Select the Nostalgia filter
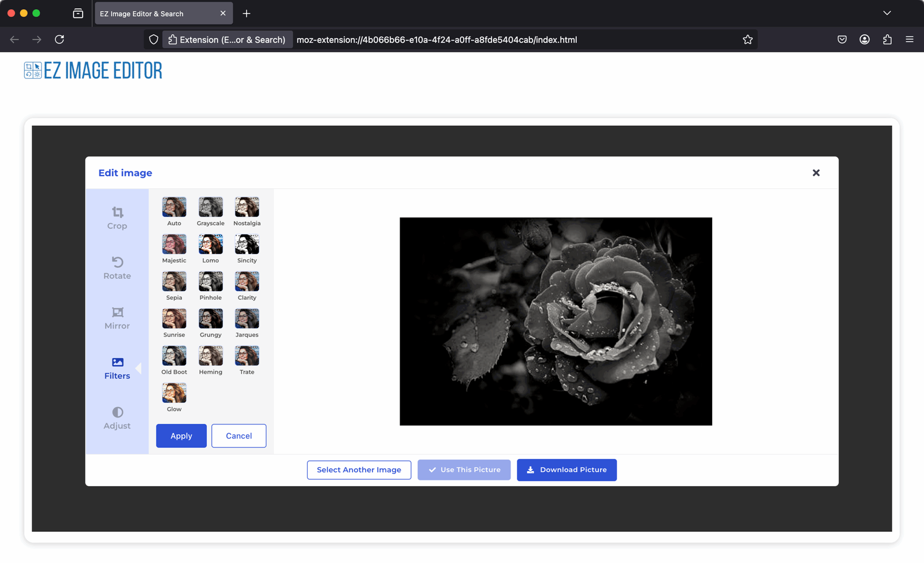Viewport: 924px width, 563px height. 247,207
